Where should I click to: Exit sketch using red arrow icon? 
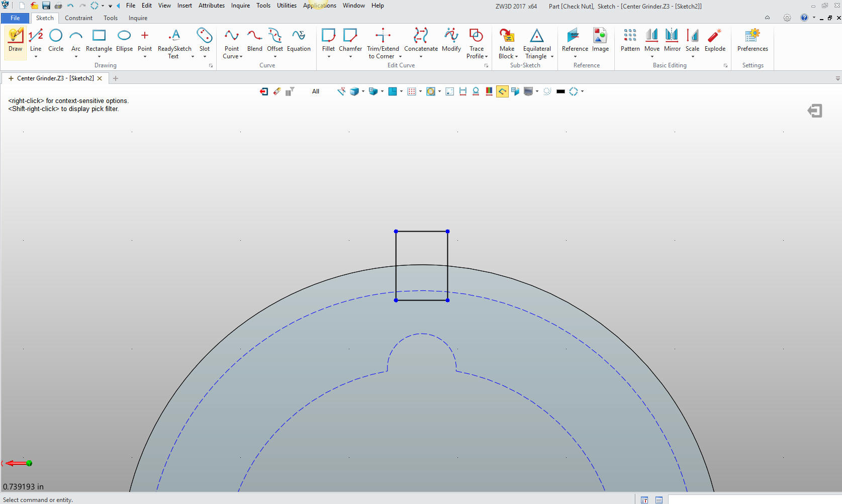click(x=264, y=91)
